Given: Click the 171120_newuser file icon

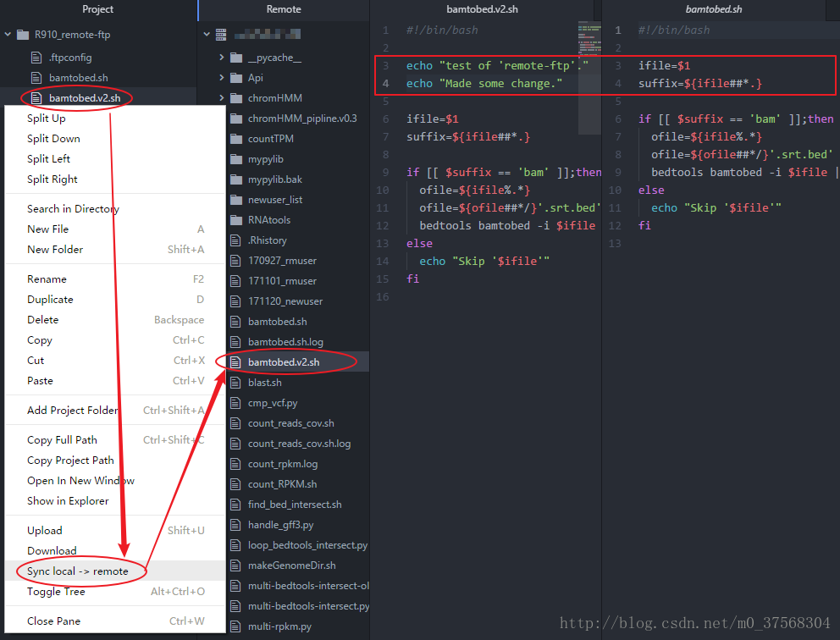Looking at the screenshot, I should point(235,301).
